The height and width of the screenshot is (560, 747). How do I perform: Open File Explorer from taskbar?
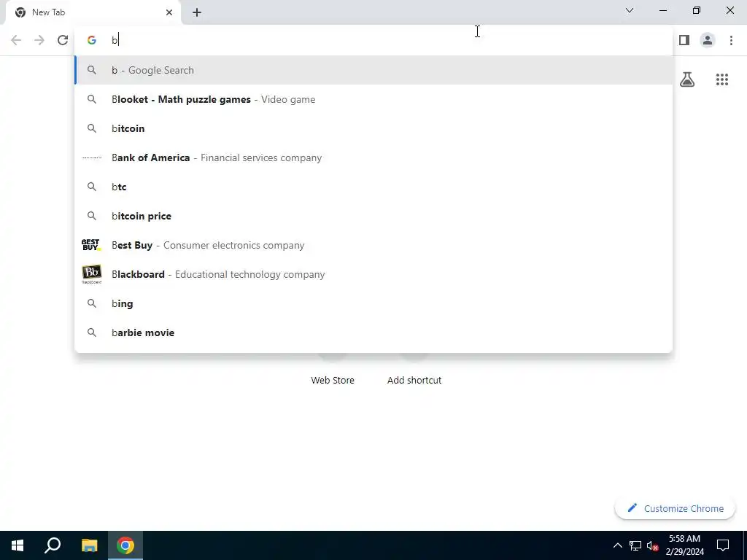(89, 545)
